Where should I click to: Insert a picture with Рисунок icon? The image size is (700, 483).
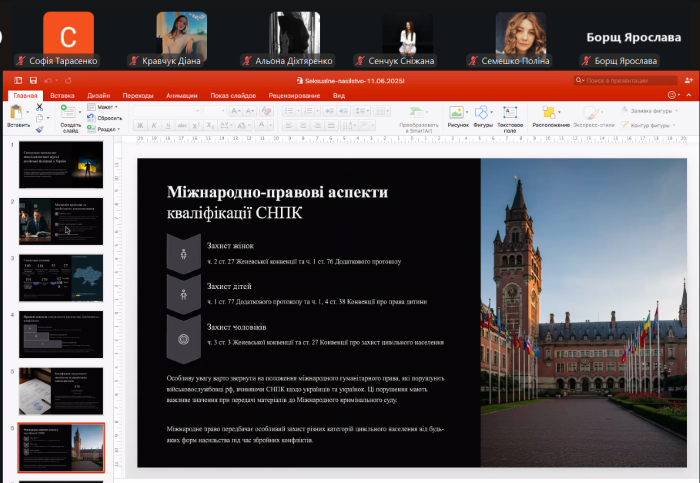point(457,114)
